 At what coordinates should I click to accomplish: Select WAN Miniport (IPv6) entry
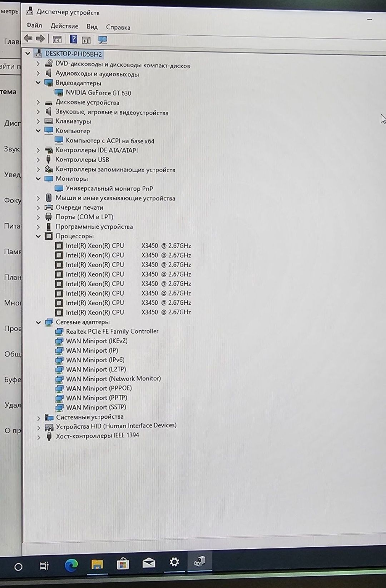tap(95, 360)
